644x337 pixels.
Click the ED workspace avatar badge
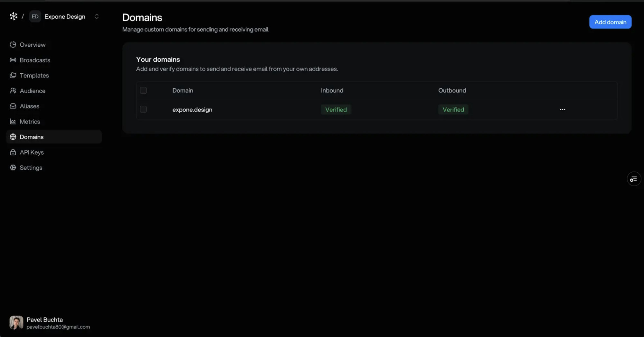tap(35, 16)
